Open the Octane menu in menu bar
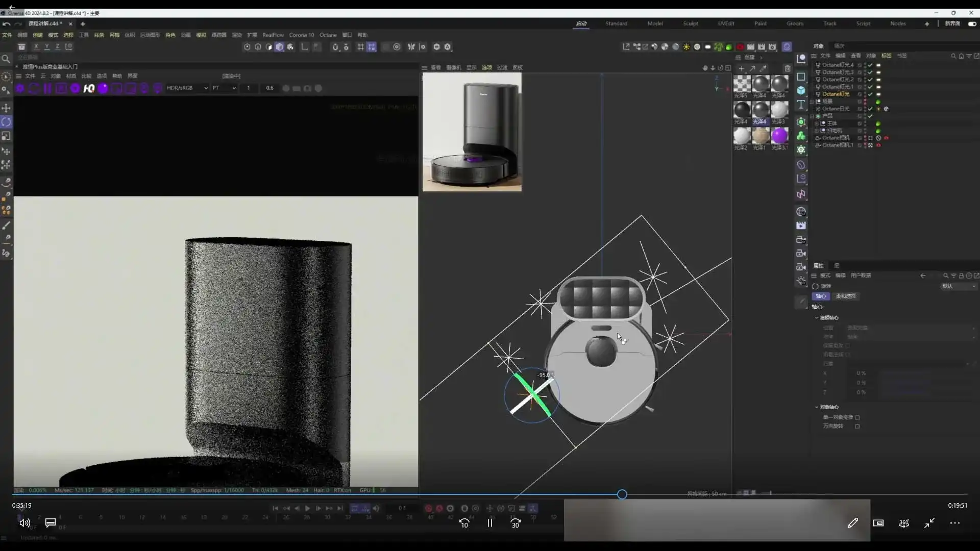The image size is (980, 551). tap(328, 35)
